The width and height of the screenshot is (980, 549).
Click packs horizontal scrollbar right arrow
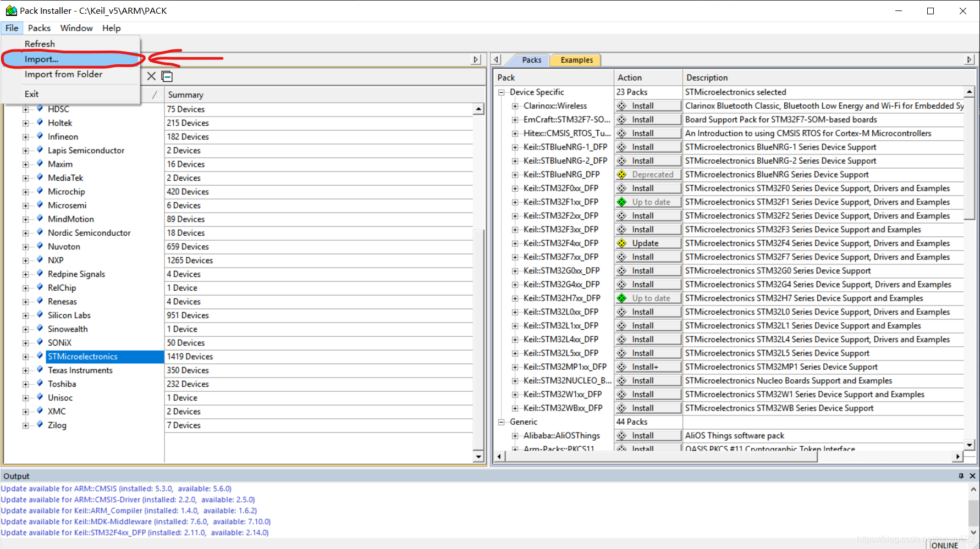pos(959,456)
